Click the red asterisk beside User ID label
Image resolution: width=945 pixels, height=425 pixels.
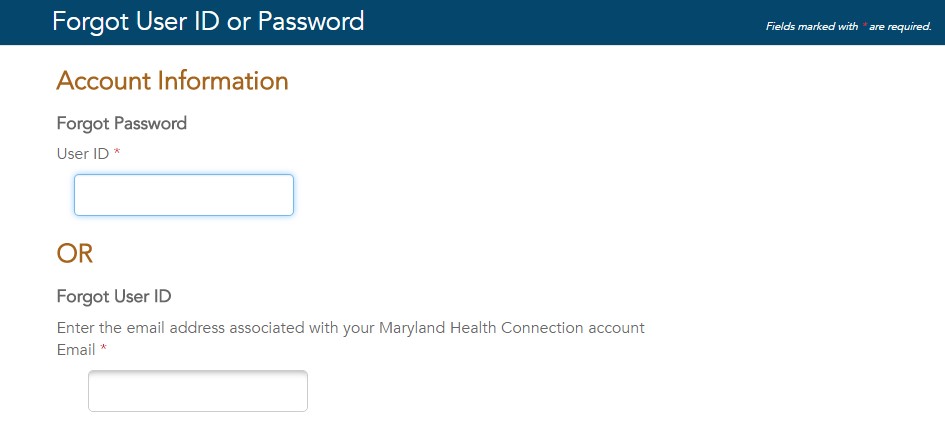pyautogui.click(x=117, y=153)
